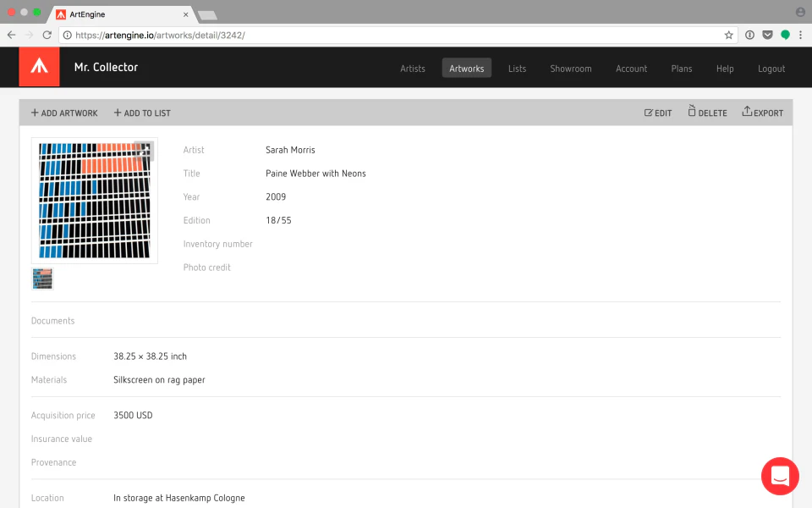Open the profile avatar icon top right
812x508 pixels.
800,12
